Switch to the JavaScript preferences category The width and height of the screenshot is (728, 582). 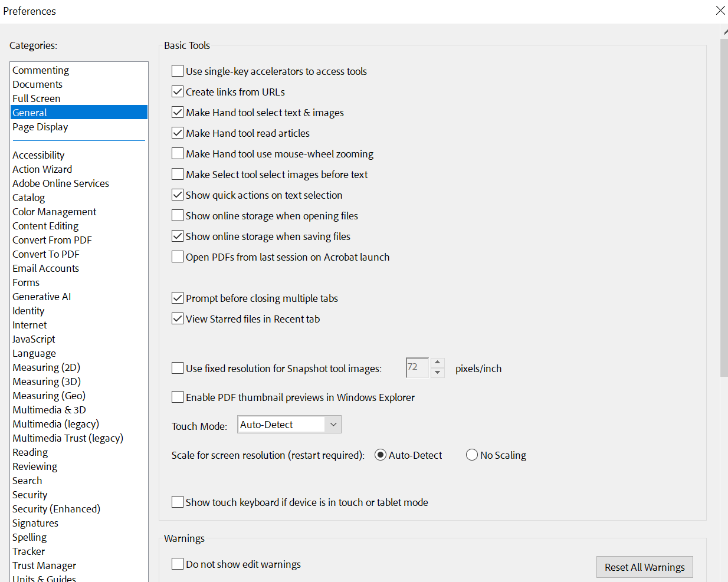pos(34,338)
